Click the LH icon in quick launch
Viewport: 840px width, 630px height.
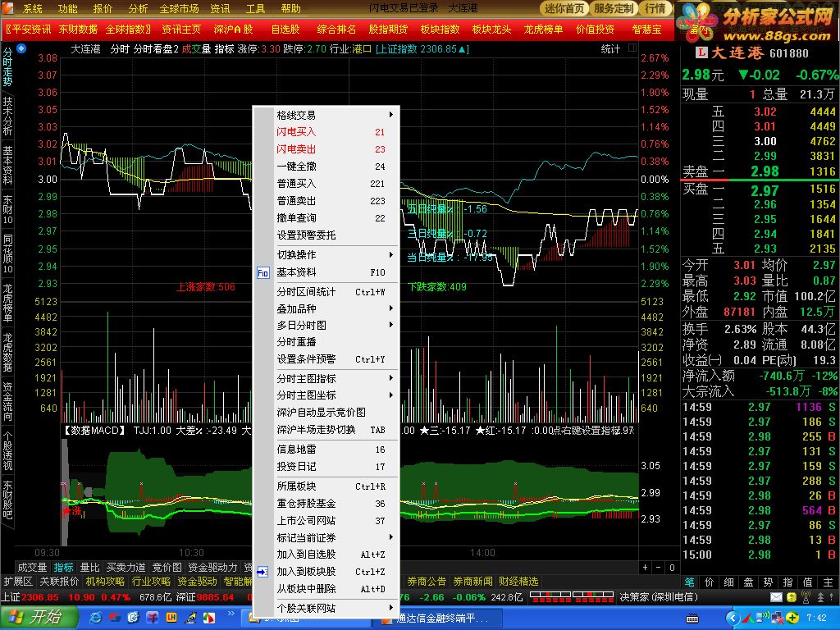171,618
